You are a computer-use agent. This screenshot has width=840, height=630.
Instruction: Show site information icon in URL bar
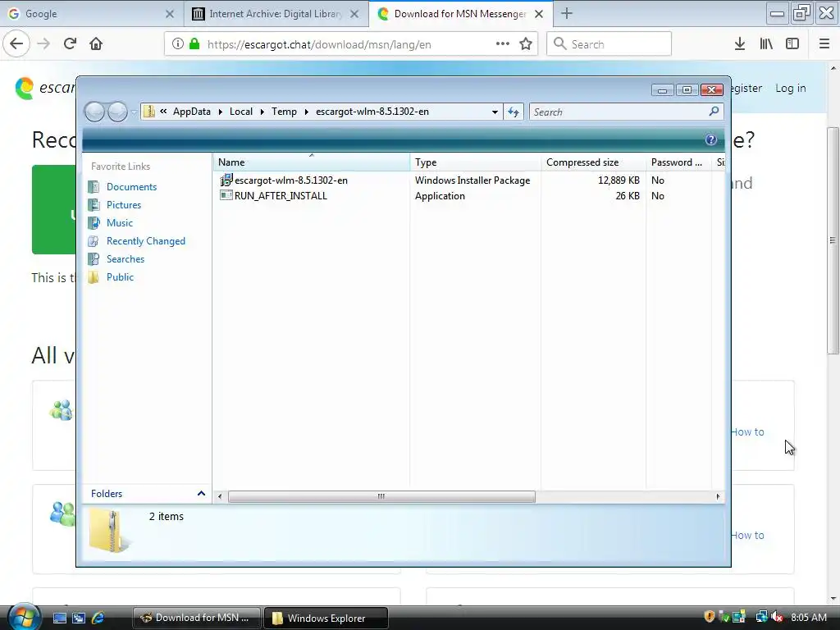coord(178,44)
